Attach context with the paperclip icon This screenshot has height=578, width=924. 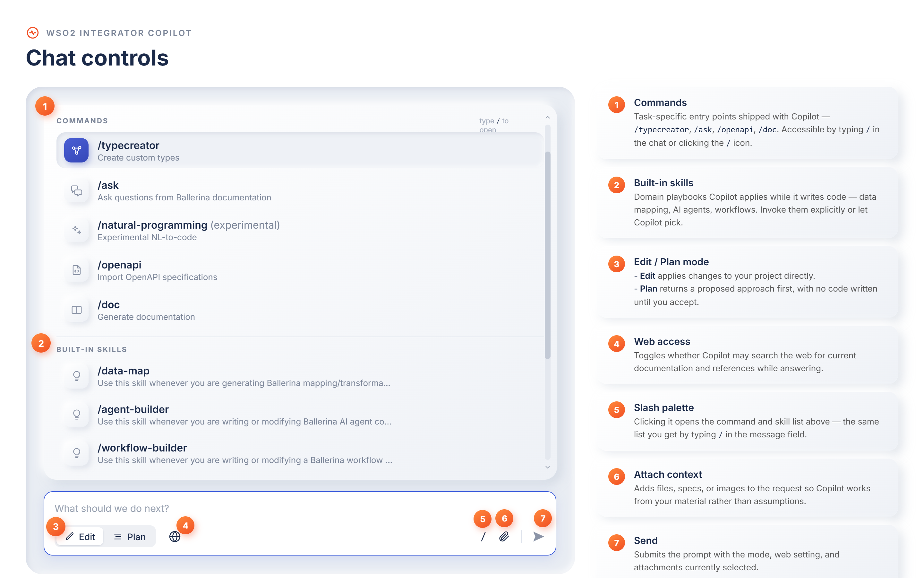504,537
